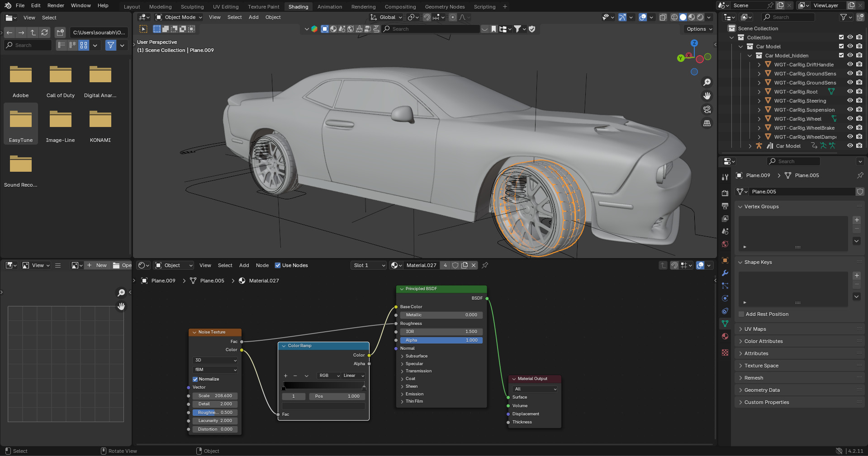
Task: Uncheck Normalize in Noise Texture node
Action: coord(195,379)
